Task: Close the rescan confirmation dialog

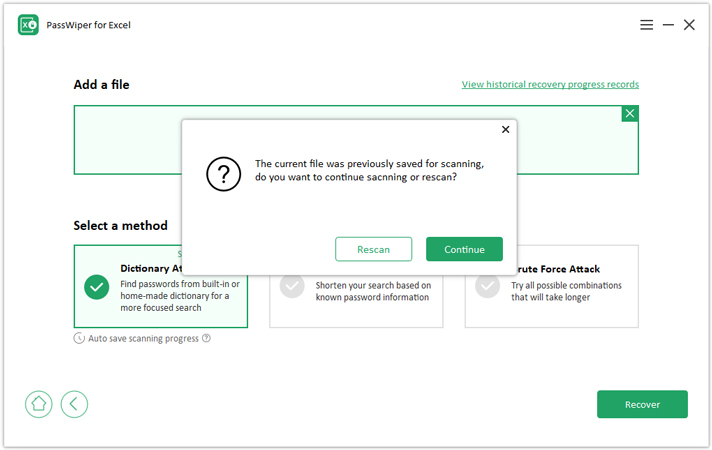Action: click(x=505, y=130)
